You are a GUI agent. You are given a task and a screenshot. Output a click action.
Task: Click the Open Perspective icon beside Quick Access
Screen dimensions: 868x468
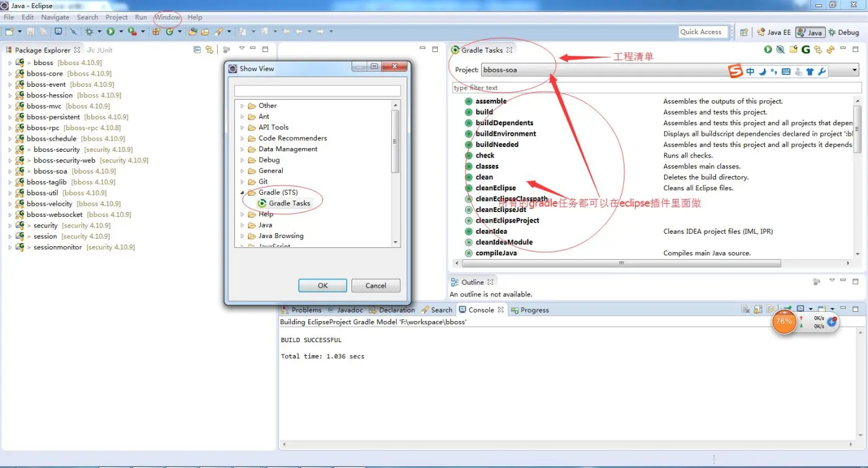coord(744,32)
